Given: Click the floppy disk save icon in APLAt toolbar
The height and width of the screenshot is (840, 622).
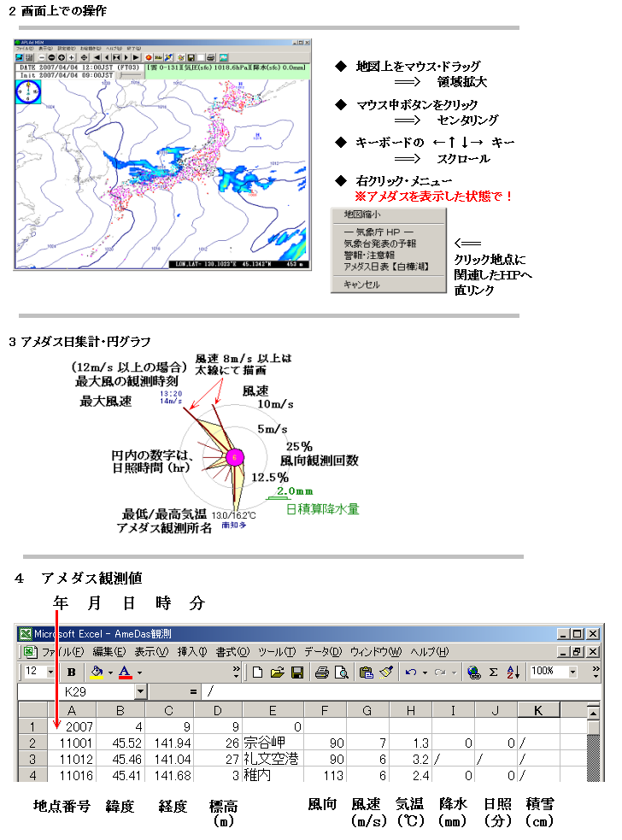Looking at the screenshot, I should (x=191, y=57).
